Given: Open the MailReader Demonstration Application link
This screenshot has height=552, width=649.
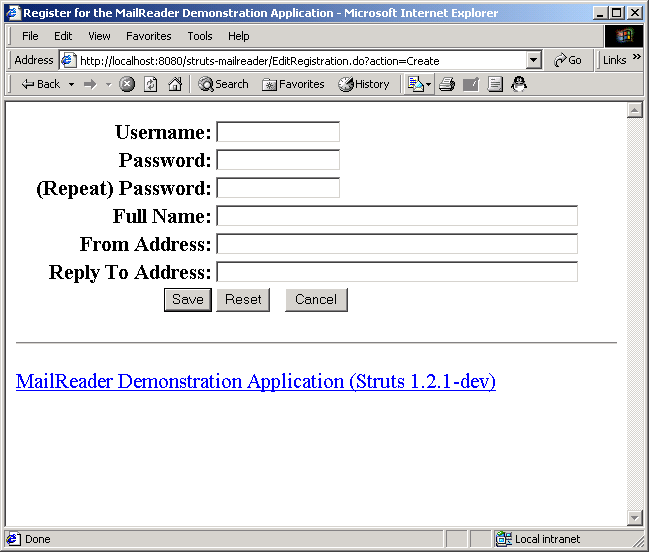Looking at the screenshot, I should [256, 381].
